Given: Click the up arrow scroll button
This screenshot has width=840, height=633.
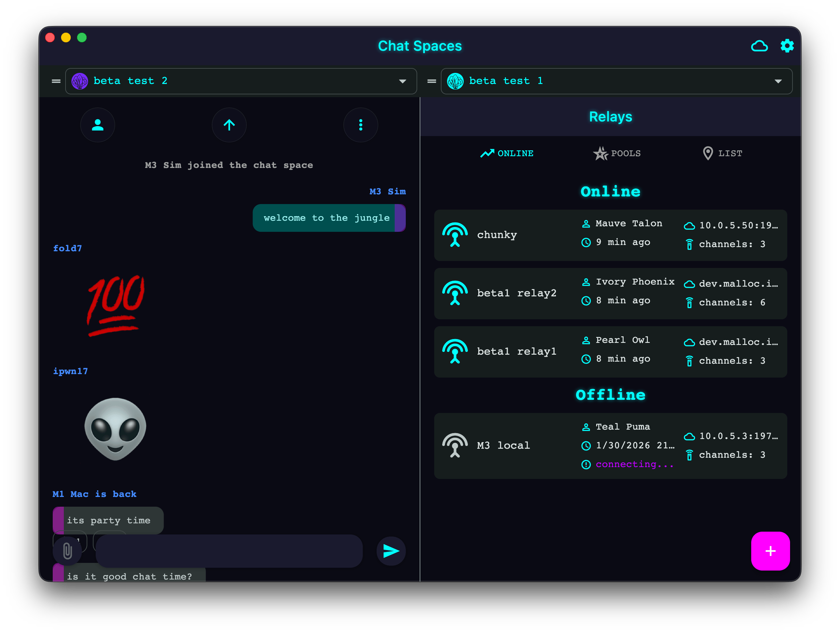Looking at the screenshot, I should 229,125.
